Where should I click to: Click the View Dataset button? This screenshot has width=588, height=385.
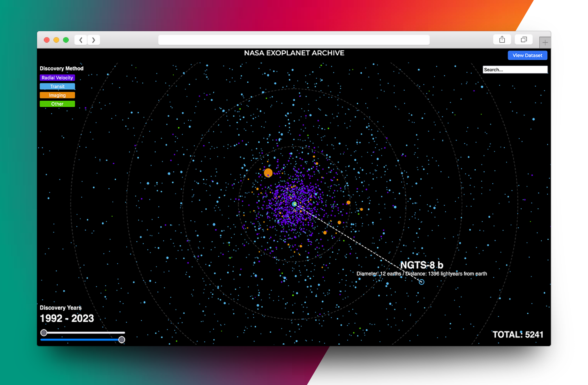click(x=527, y=55)
